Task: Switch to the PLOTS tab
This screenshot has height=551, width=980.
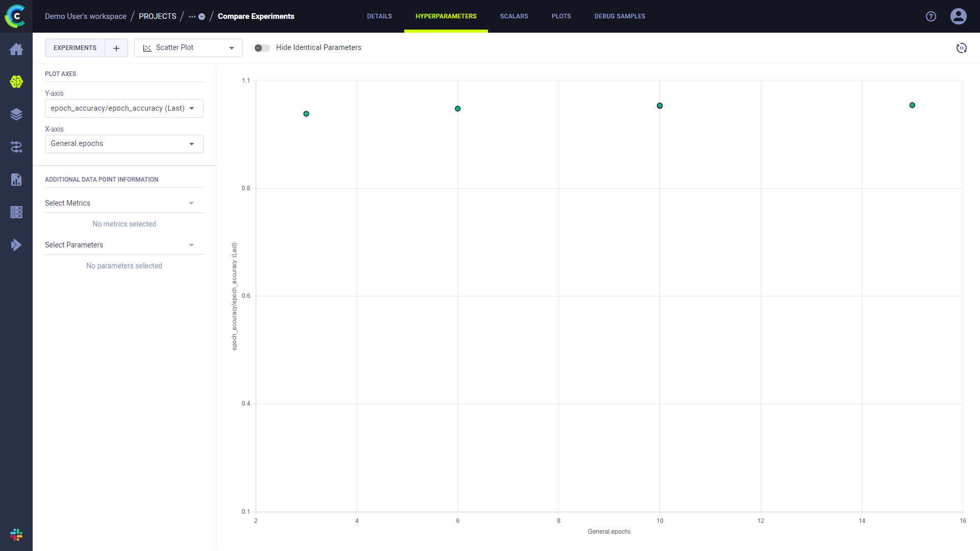Action: [x=560, y=16]
